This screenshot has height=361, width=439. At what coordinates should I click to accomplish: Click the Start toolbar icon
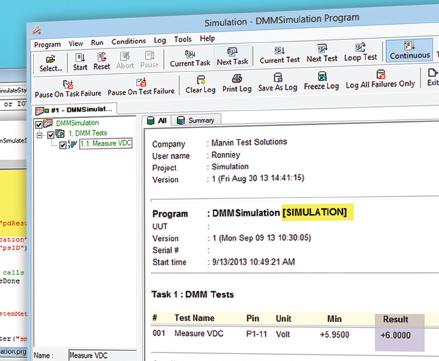tap(80, 62)
